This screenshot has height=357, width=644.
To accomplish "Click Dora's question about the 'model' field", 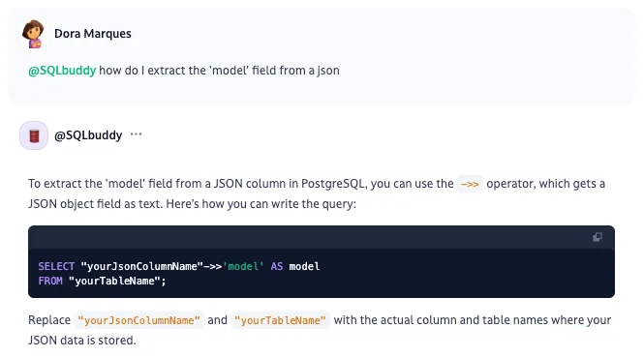I will tap(219, 71).
